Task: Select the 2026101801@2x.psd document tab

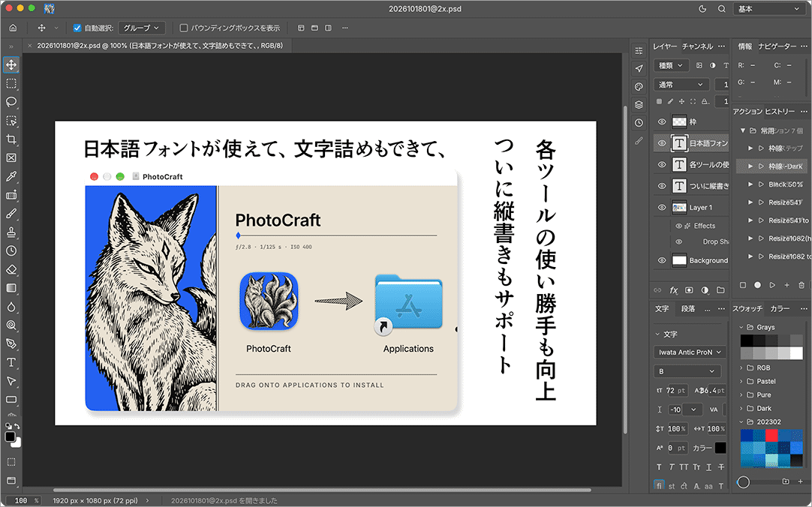Action: (160, 46)
